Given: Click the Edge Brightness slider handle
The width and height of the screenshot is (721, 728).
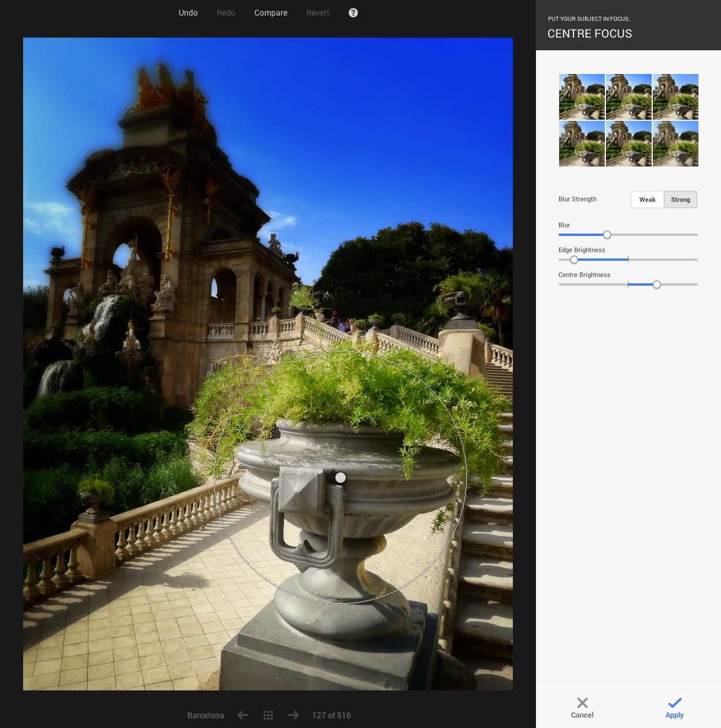Looking at the screenshot, I should [574, 260].
